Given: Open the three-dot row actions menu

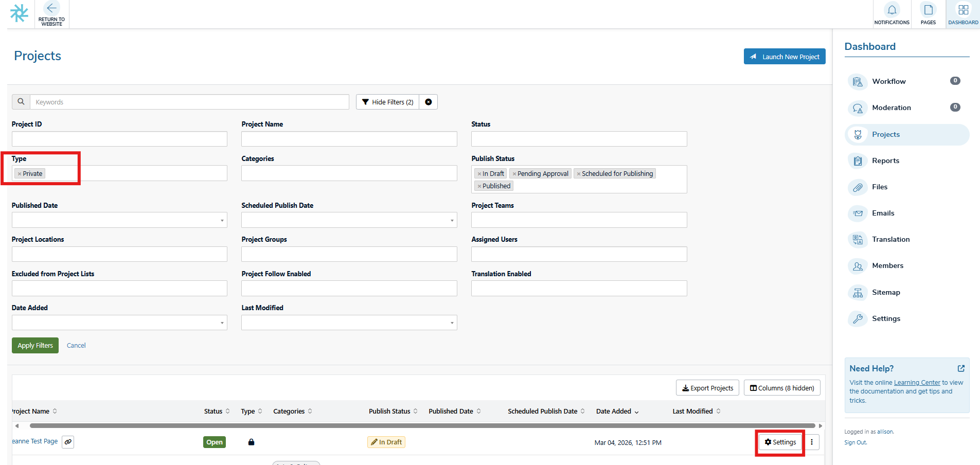Looking at the screenshot, I should (811, 442).
